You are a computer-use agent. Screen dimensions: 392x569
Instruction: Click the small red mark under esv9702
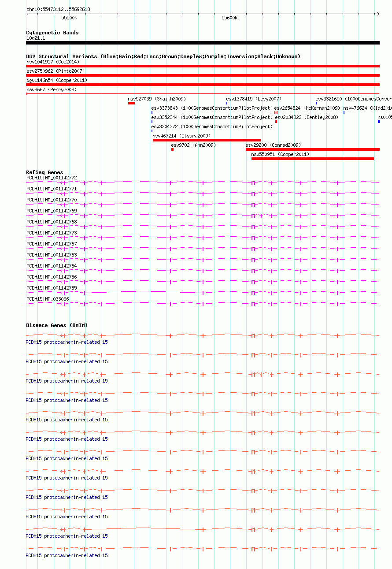(172, 149)
